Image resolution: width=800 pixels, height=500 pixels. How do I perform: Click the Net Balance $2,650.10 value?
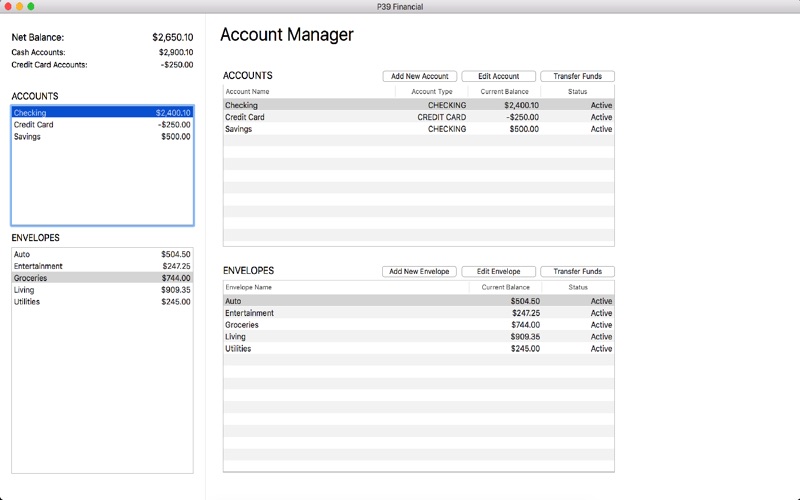click(x=172, y=37)
